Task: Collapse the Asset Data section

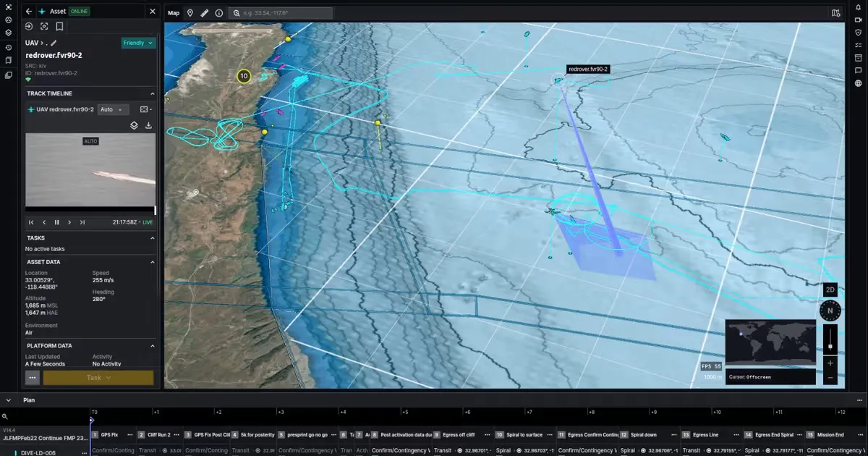Action: click(152, 262)
